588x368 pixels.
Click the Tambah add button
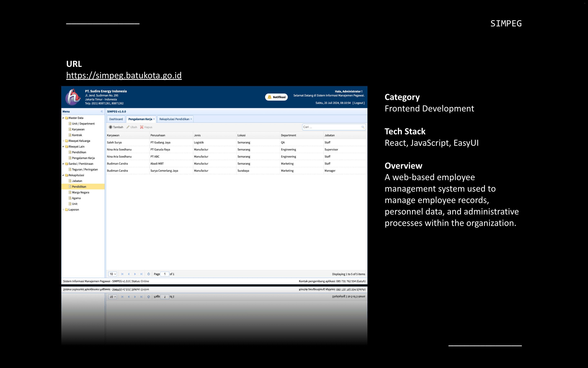point(116,127)
